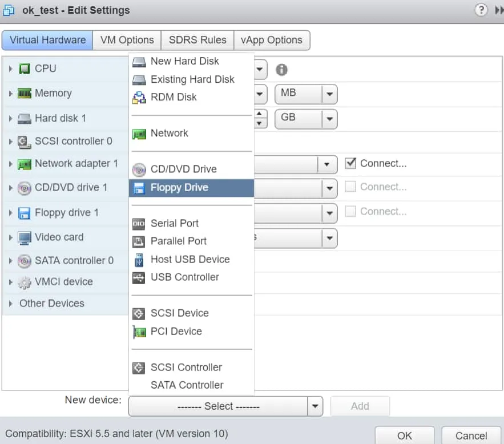Expand the Memory hardware row
The width and height of the screenshot is (504, 444).
[x=10, y=94]
